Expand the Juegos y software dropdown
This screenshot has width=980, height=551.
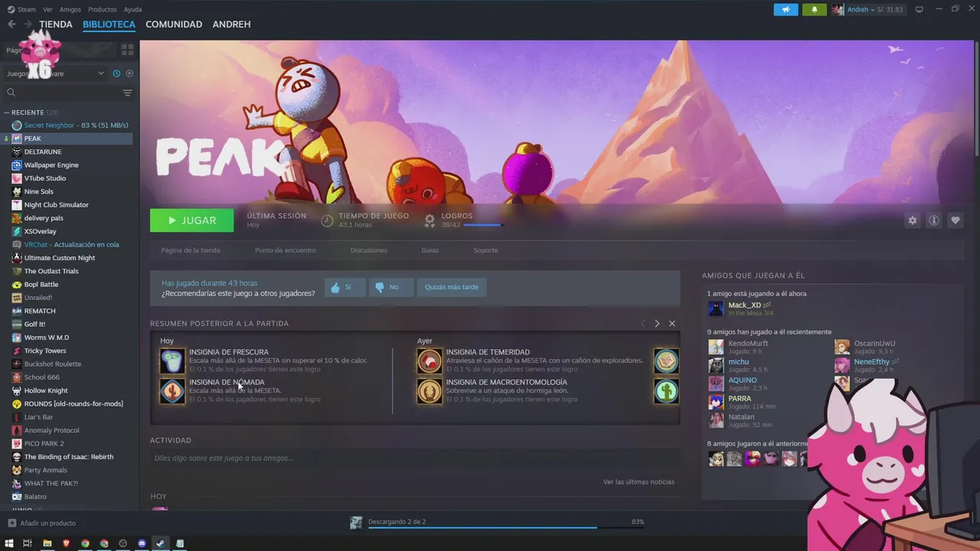[55, 73]
